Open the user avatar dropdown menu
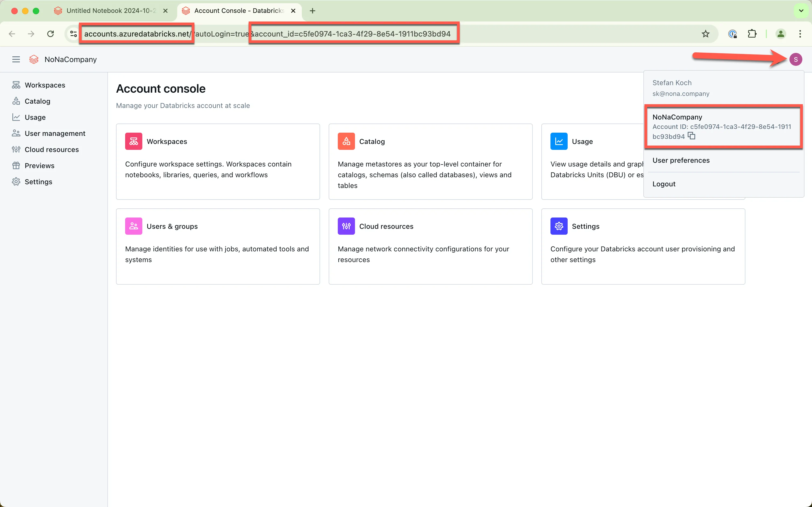The image size is (812, 507). (795, 59)
